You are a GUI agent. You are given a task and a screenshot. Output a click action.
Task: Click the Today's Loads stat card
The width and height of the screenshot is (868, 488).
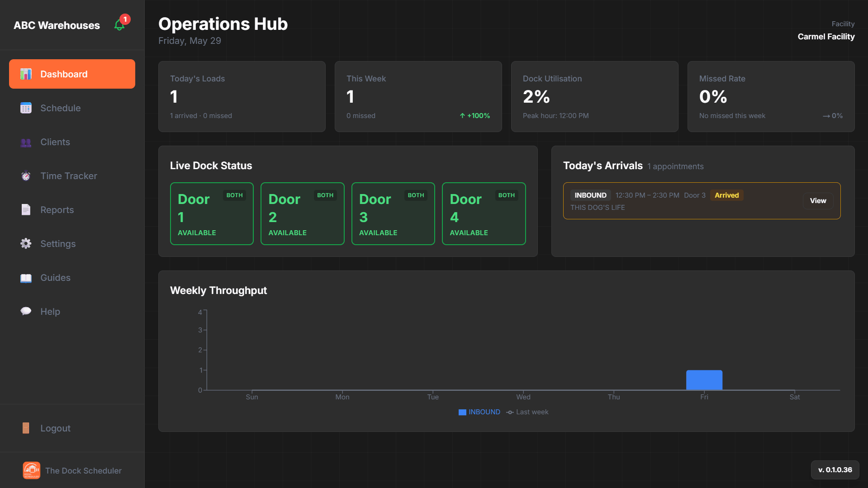coord(242,96)
